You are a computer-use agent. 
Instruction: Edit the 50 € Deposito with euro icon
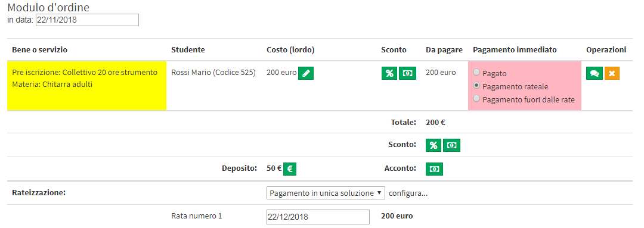click(x=290, y=169)
